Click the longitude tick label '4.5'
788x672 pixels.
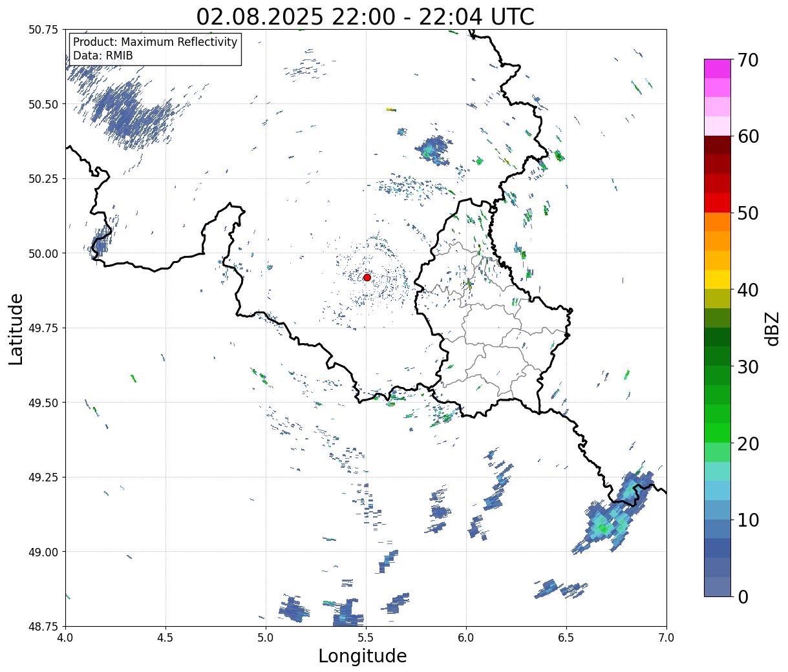point(165,638)
